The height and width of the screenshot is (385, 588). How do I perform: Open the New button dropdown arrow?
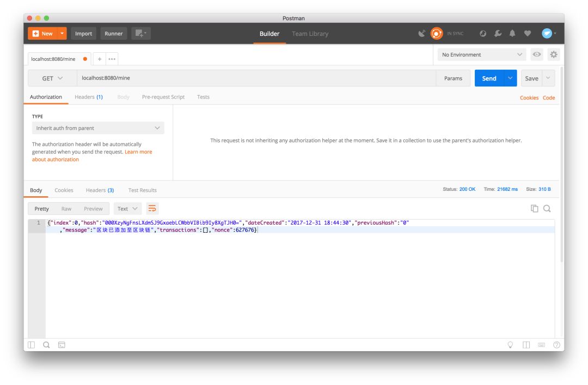(62, 34)
